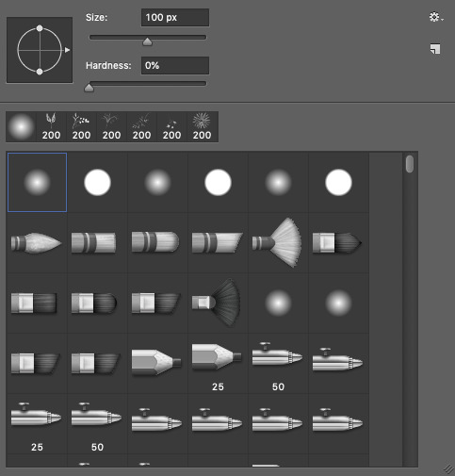This screenshot has width=455, height=476.
Task: Select the light-bristled Round Fan brush
Action: pyautogui.click(x=278, y=242)
